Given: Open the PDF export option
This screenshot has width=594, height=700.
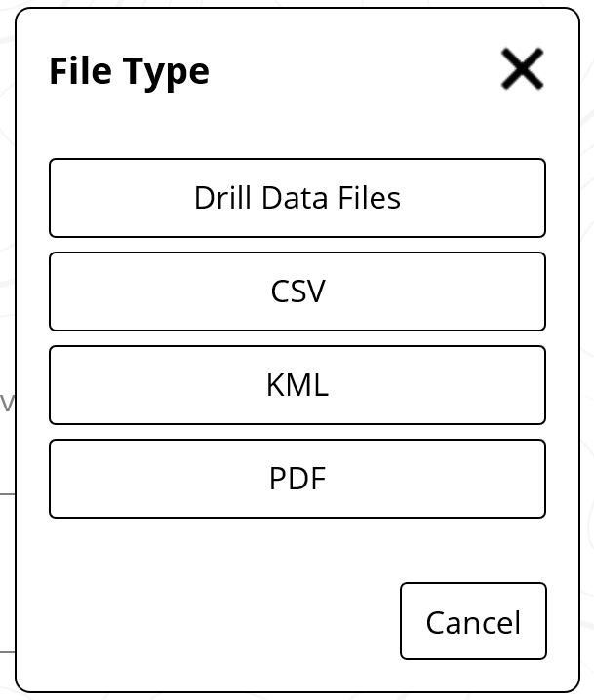Looking at the screenshot, I should [297, 479].
